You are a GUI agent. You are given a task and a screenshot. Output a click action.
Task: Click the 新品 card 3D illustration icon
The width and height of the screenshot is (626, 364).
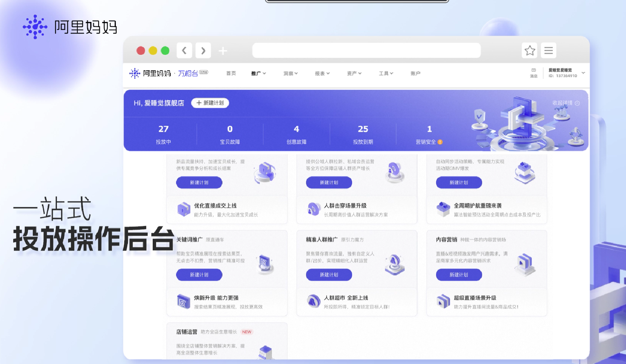point(265,173)
